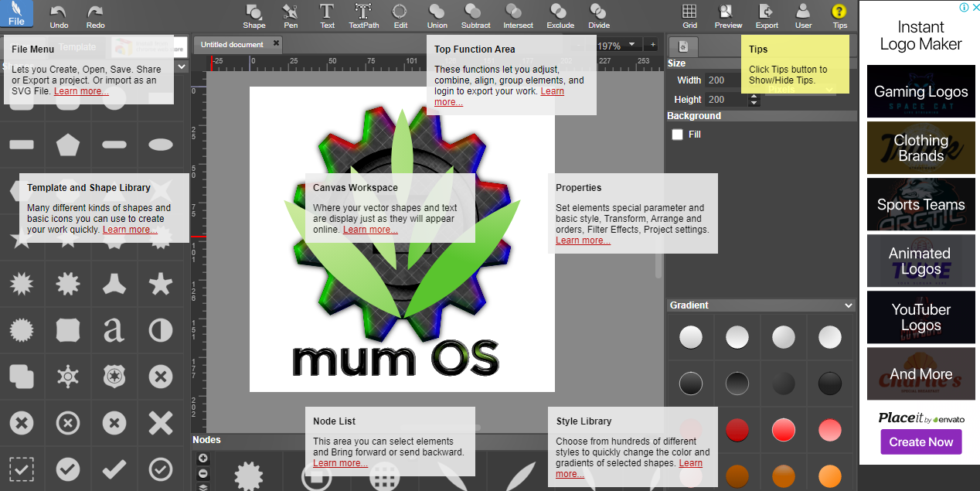Select the Pen tool
The image size is (980, 491).
291,15
